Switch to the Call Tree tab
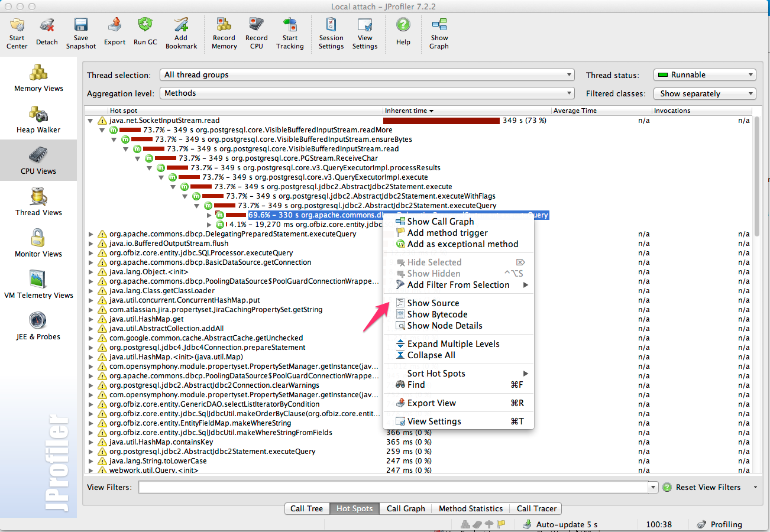Image resolution: width=770 pixels, height=532 pixels. click(x=307, y=508)
